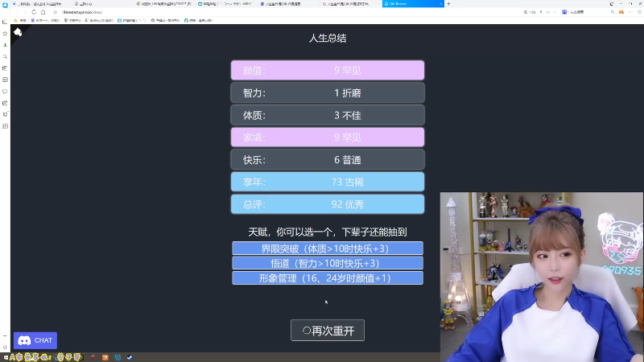Open a new browser tab with plus
Image resolution: width=644 pixels, height=362 pixels.
[x=448, y=4]
